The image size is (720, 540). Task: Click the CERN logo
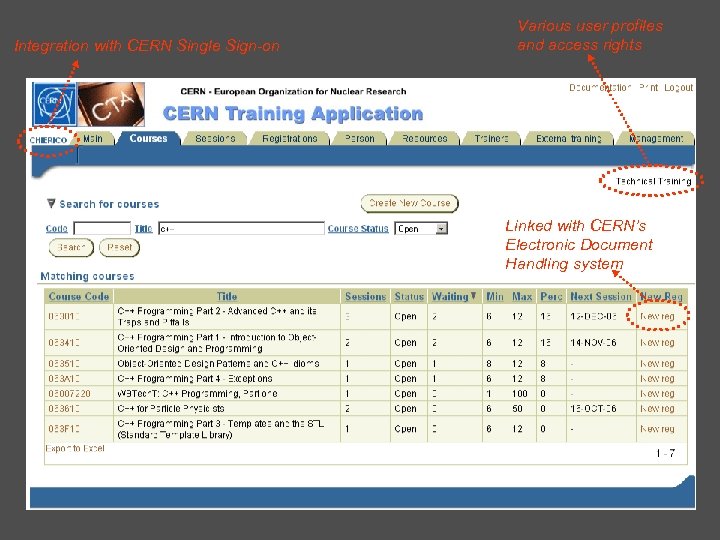(54, 104)
